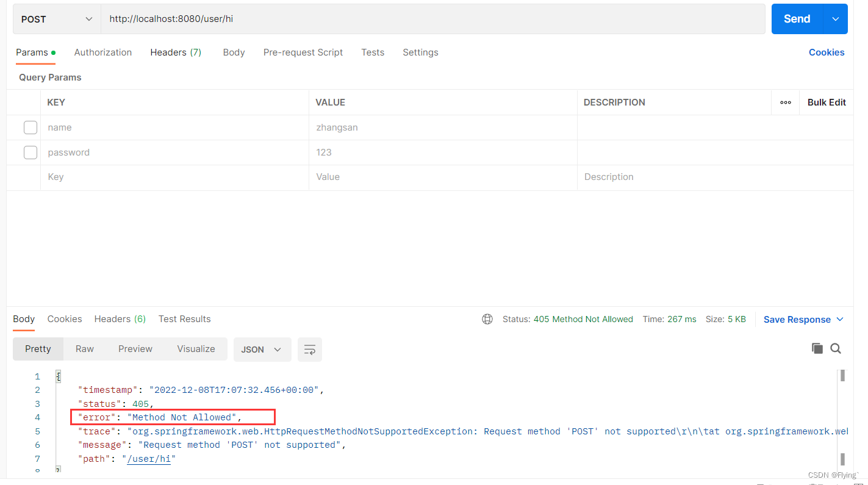Open the Send button arrow options

(836, 19)
